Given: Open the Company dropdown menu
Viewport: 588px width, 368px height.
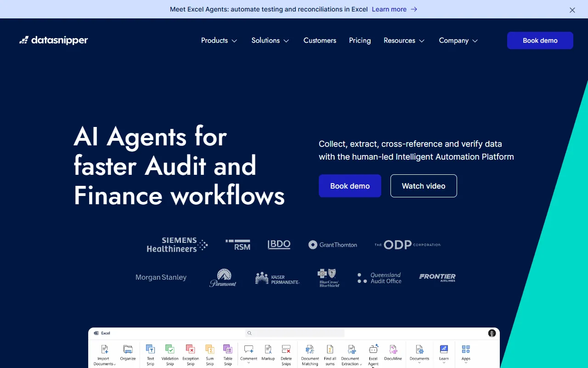Looking at the screenshot, I should (458, 40).
